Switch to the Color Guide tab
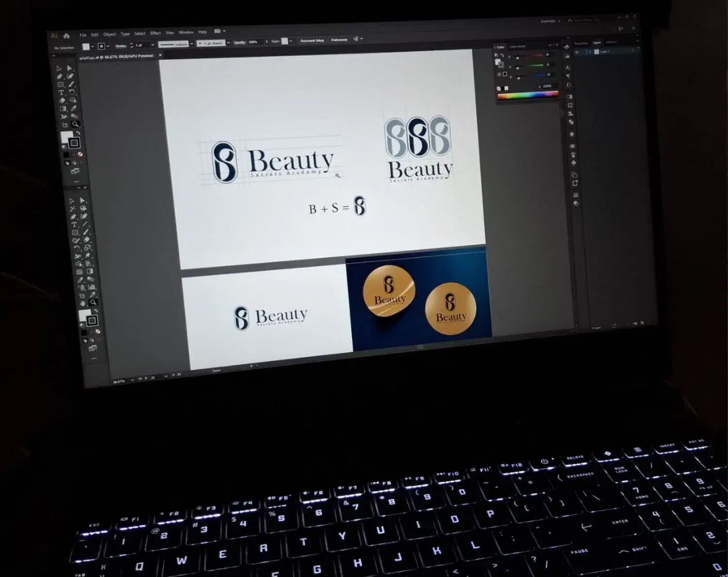 (517, 47)
